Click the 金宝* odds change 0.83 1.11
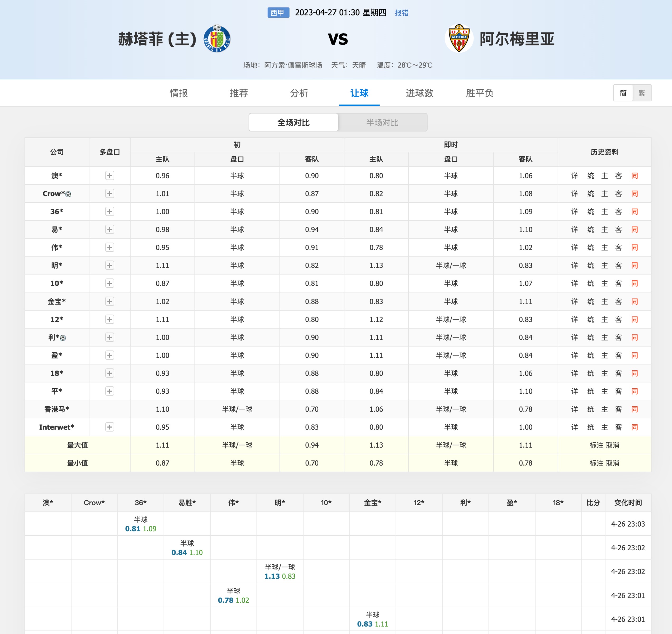 point(372,624)
